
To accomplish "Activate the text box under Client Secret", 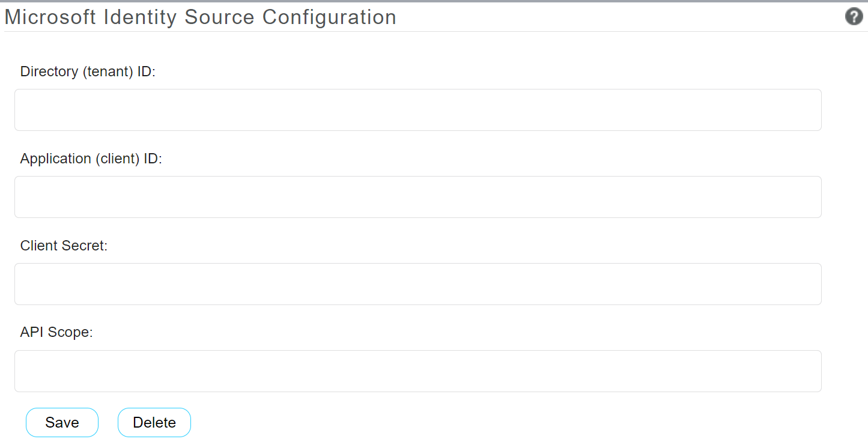I will click(x=417, y=284).
